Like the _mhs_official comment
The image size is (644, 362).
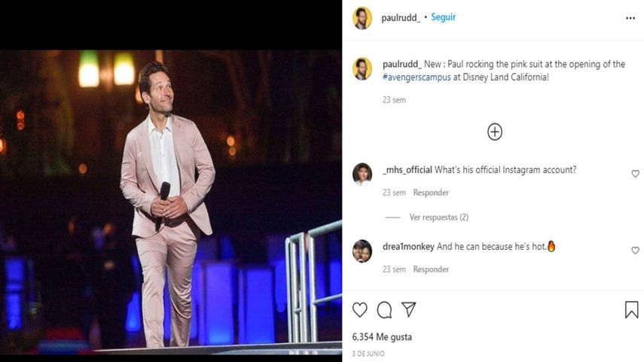point(635,174)
